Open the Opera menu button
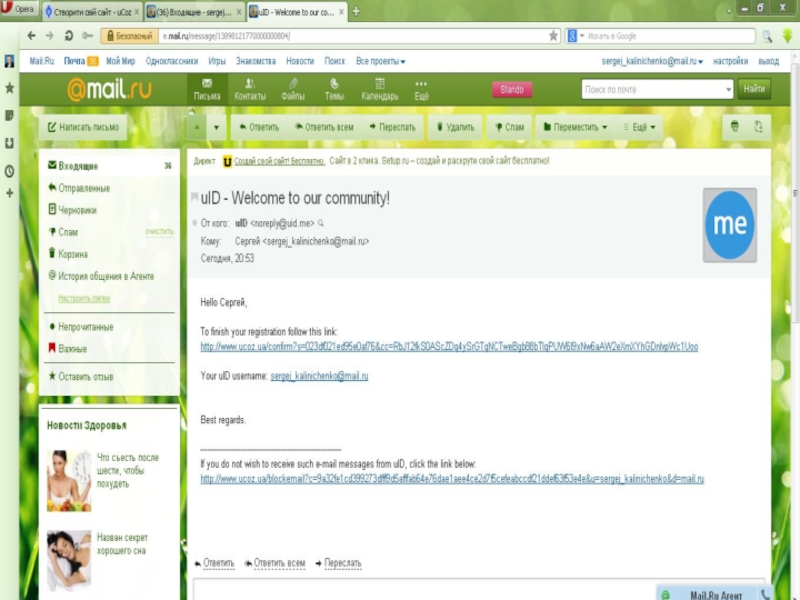800x600 pixels. point(18,9)
